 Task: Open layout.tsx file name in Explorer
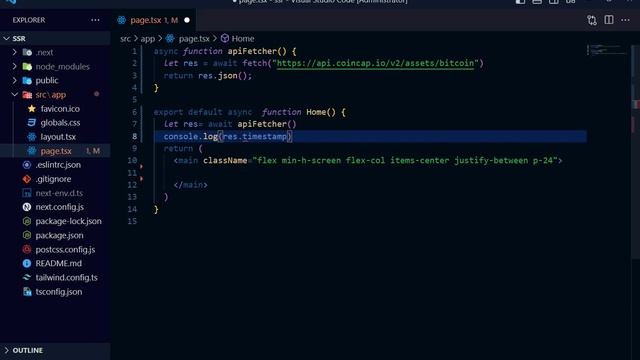(58, 137)
